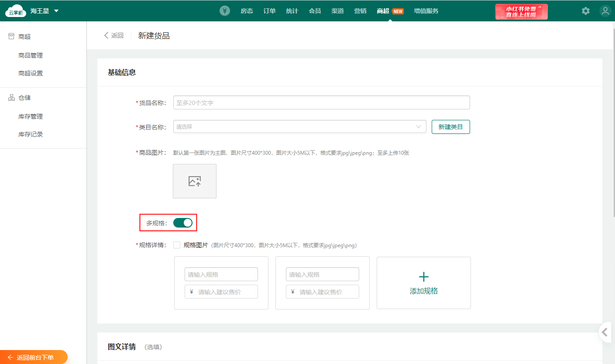The width and height of the screenshot is (615, 364).
Task: Switch to the 订单 tab
Action: tap(269, 11)
